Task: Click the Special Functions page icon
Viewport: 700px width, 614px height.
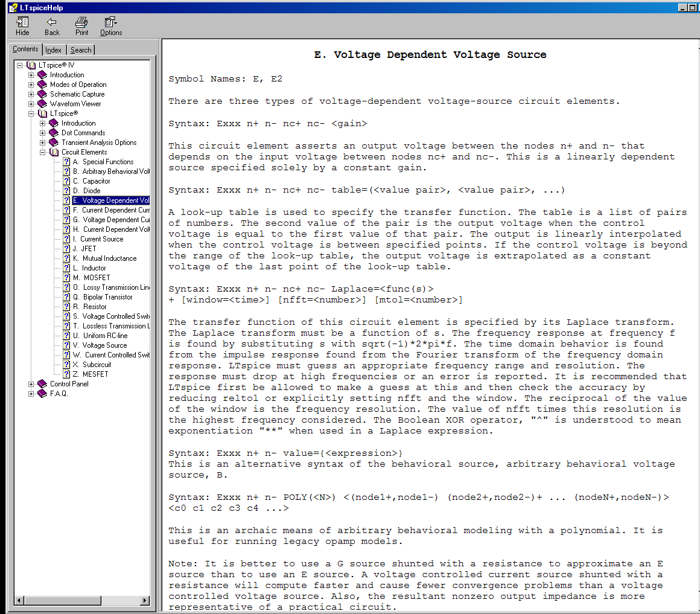Action: [66, 162]
